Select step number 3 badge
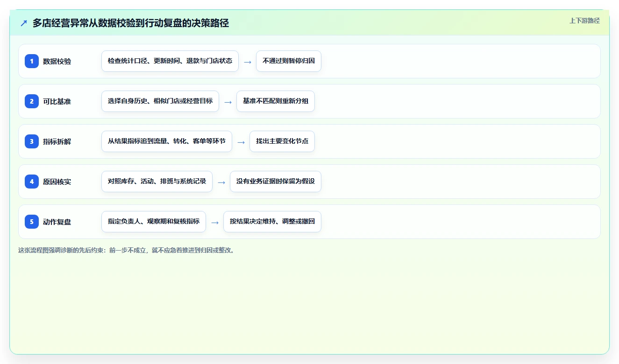Viewport: 619px width, 364px height. pyautogui.click(x=32, y=141)
